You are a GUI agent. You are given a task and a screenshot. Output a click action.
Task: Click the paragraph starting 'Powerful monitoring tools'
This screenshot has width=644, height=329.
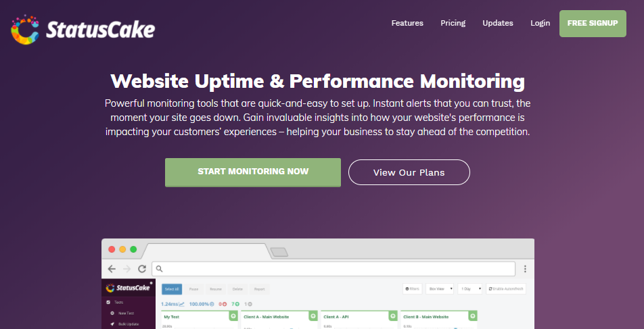pyautogui.click(x=317, y=118)
